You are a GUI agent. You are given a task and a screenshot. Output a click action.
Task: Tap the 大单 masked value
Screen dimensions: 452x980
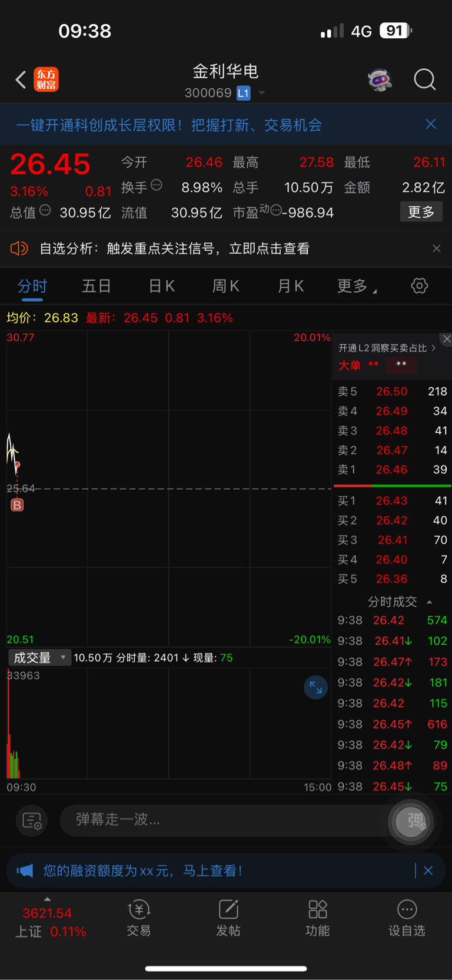[x=401, y=365]
